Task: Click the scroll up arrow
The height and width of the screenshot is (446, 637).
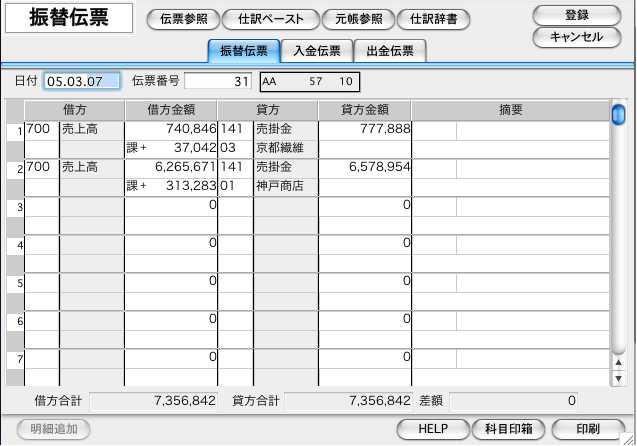Action: click(618, 363)
